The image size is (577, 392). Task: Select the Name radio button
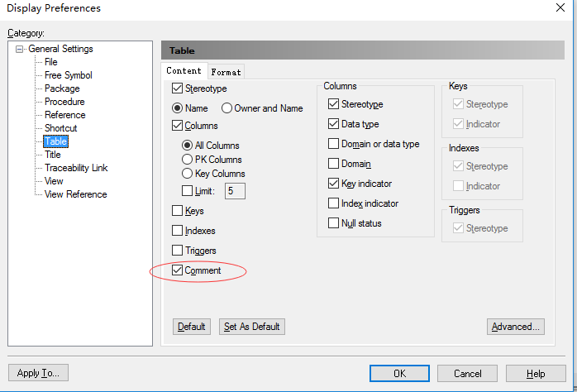(x=177, y=108)
